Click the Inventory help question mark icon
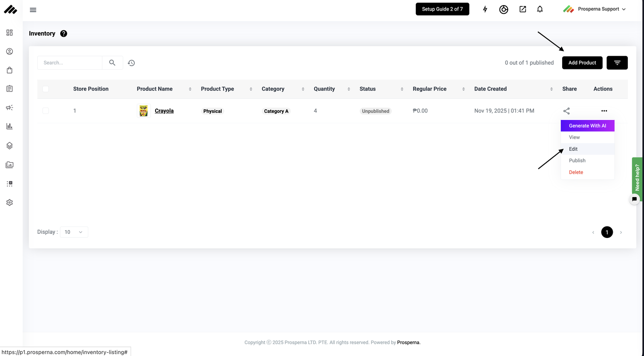The height and width of the screenshot is (356, 644). pos(63,34)
